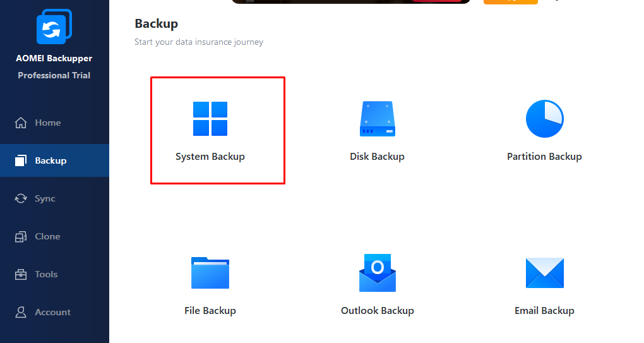Click the File Backup label
This screenshot has height=343, width=644.
click(210, 311)
